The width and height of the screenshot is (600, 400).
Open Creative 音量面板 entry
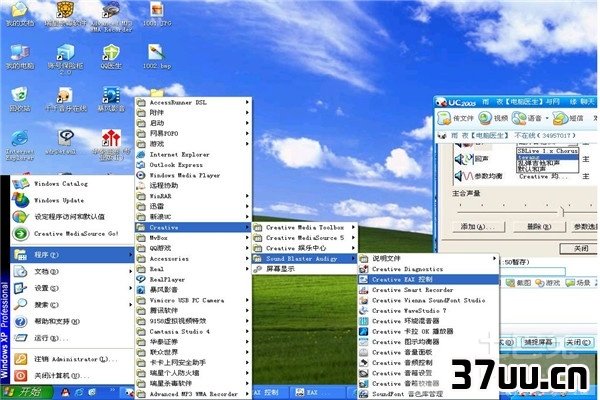tap(429, 352)
